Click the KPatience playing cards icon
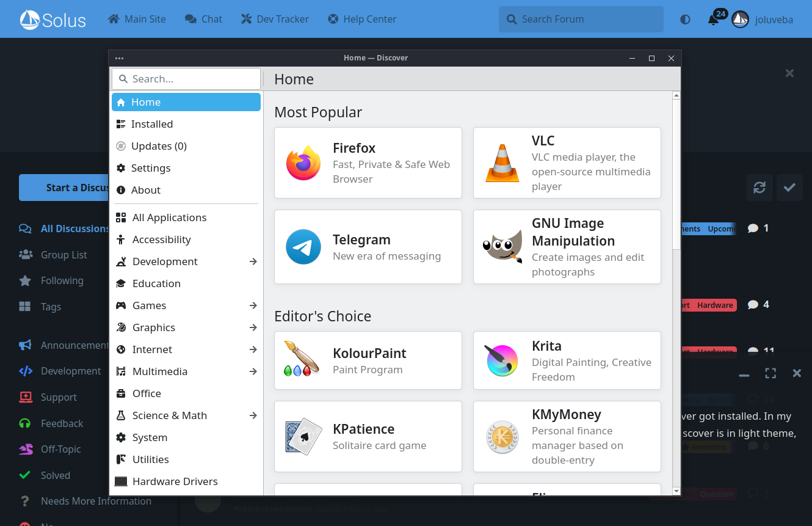Image resolution: width=812 pixels, height=526 pixels. click(x=303, y=436)
